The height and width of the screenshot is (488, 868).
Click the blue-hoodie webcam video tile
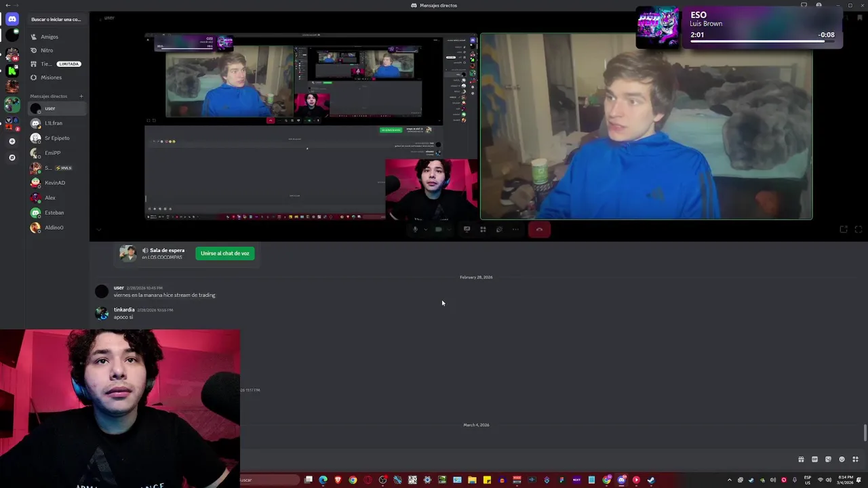tap(646, 127)
